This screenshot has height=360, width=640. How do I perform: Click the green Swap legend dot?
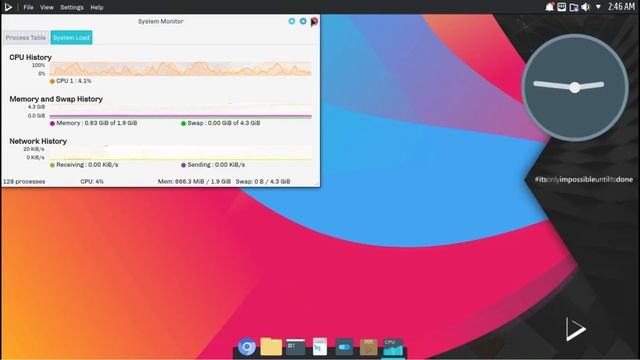click(183, 123)
